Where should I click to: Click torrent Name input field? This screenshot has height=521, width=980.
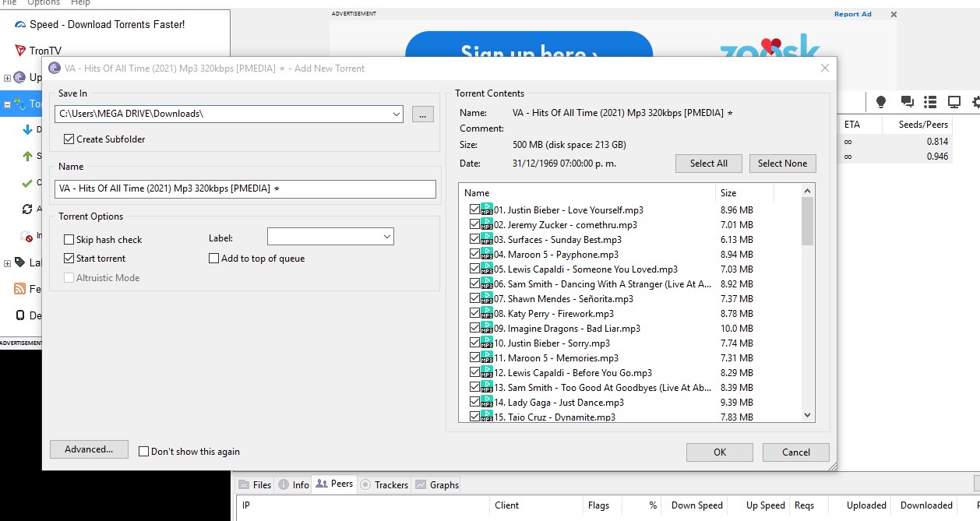[245, 188]
